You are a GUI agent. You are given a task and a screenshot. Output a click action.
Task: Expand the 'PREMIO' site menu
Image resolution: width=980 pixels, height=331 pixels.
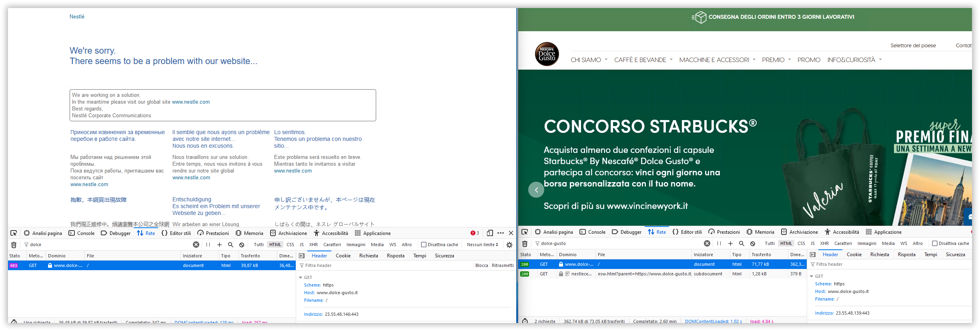(x=776, y=60)
